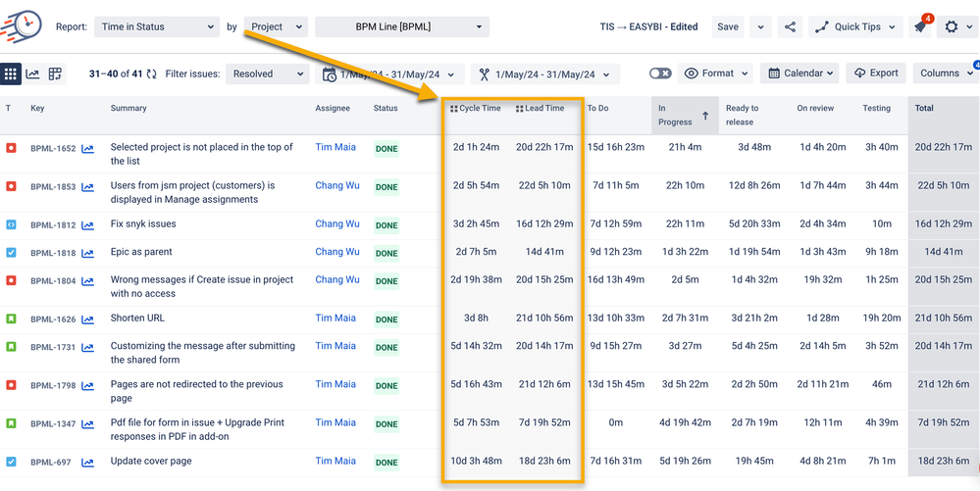Click Summary column header
Viewport: 980px width, 491px height.
pos(129,108)
